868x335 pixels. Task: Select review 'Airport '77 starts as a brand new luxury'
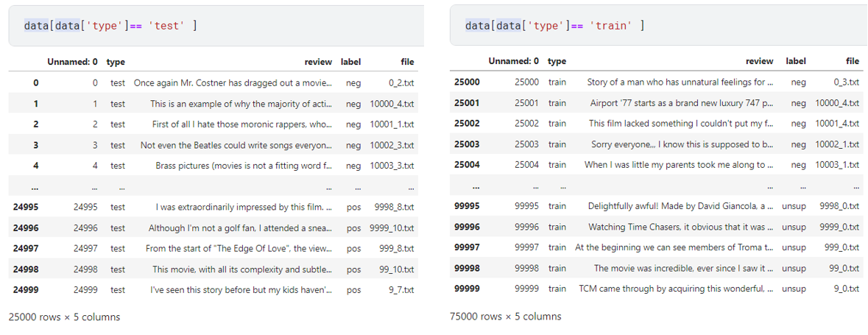tap(682, 103)
